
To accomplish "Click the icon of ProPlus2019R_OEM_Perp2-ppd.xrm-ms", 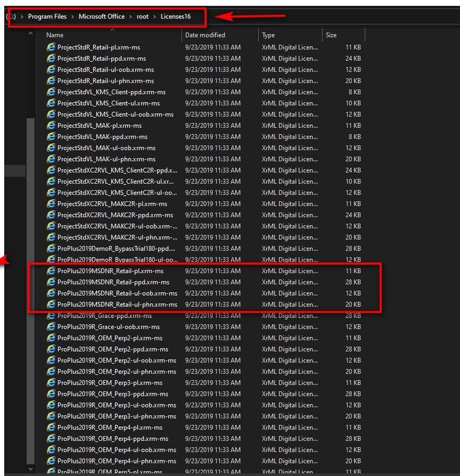I will [51, 349].
